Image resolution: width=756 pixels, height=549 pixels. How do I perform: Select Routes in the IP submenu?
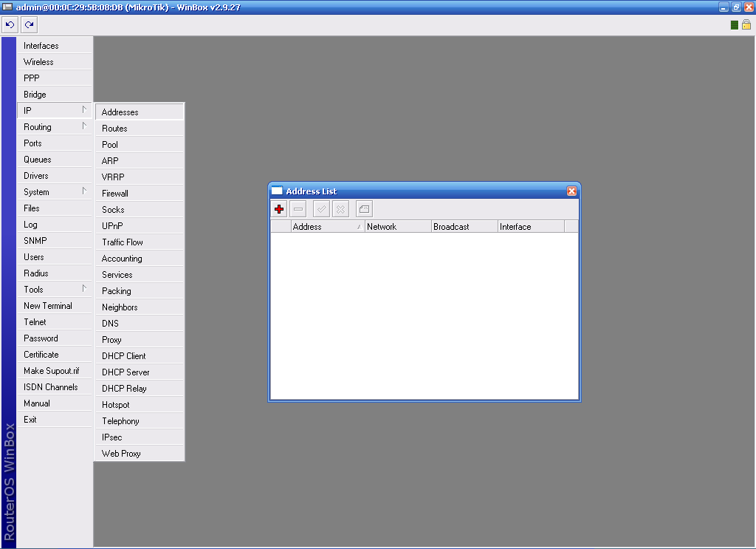pyautogui.click(x=140, y=129)
